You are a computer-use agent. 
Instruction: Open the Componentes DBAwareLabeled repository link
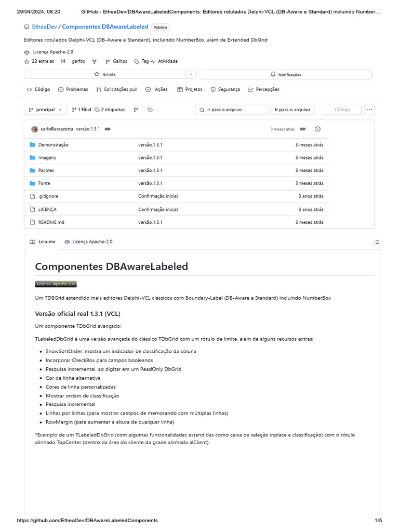point(105,27)
